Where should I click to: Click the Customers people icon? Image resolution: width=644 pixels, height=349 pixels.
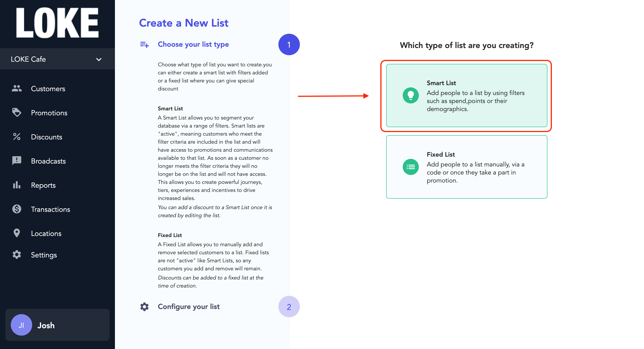coord(17,88)
